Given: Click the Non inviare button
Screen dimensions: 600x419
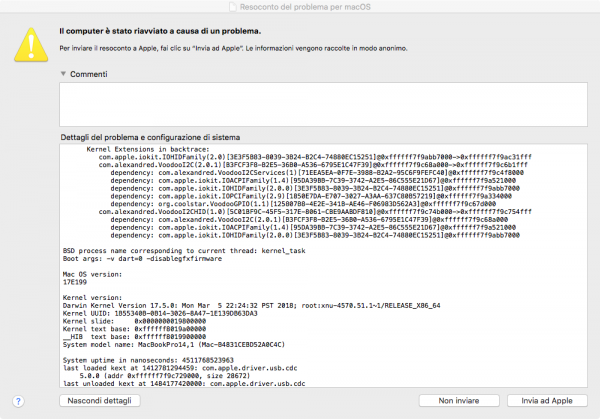Looking at the screenshot, I should pyautogui.click(x=459, y=401).
